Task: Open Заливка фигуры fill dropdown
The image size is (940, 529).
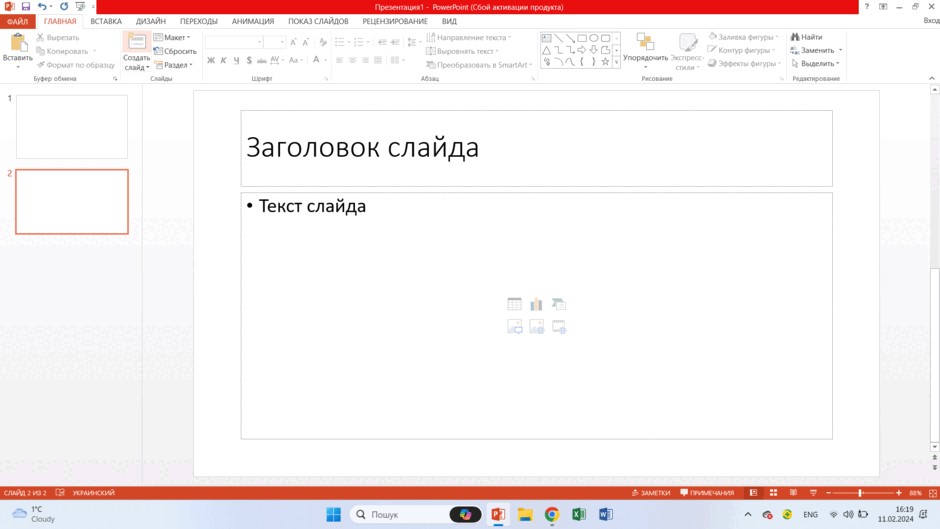Action: tap(743, 37)
